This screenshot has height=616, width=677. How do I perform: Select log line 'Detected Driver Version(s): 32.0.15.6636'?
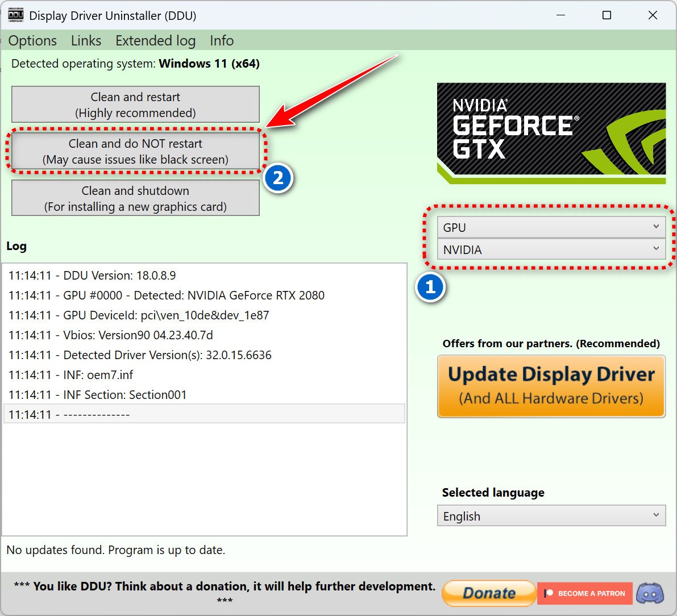coord(204,355)
